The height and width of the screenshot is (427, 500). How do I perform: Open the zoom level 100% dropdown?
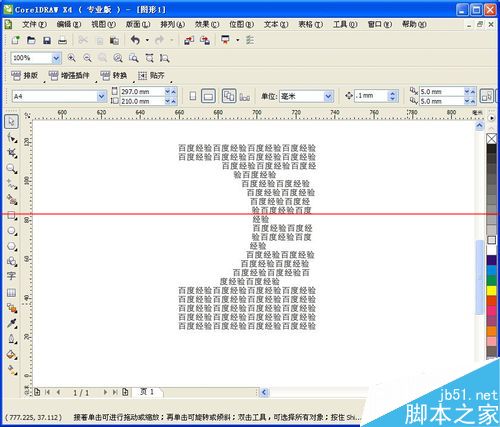tap(56, 58)
